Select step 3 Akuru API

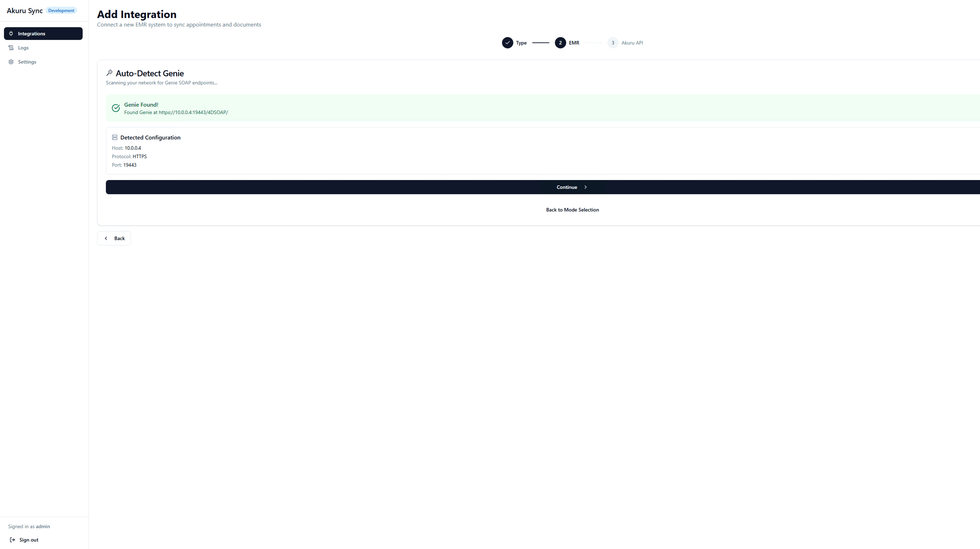coord(626,43)
